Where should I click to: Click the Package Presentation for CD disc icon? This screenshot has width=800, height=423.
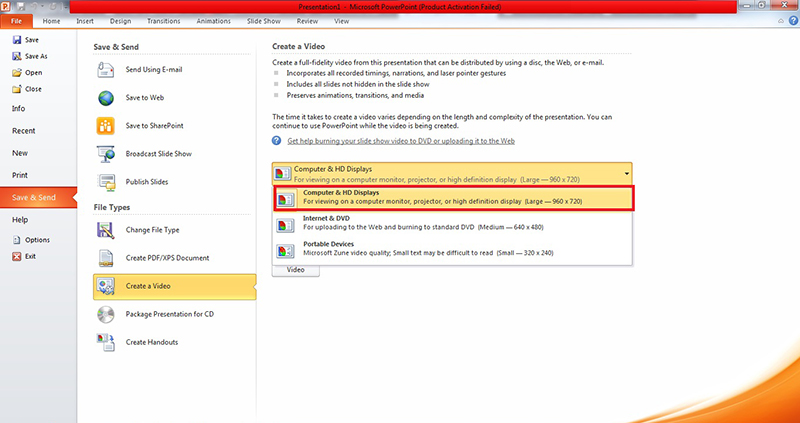point(106,314)
